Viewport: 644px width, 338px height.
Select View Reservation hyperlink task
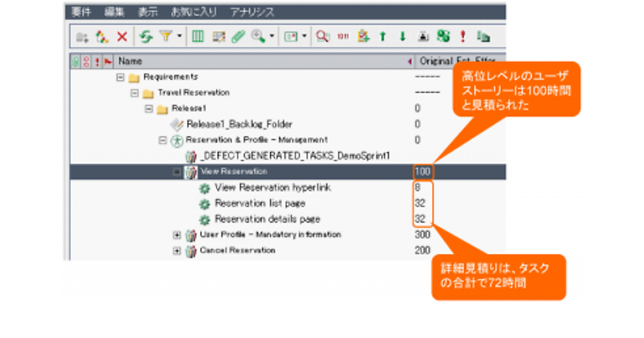click(273, 188)
